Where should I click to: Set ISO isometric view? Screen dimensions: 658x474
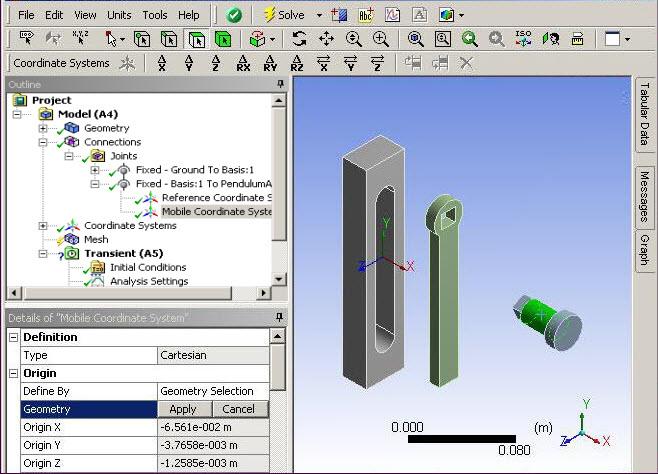[523, 38]
